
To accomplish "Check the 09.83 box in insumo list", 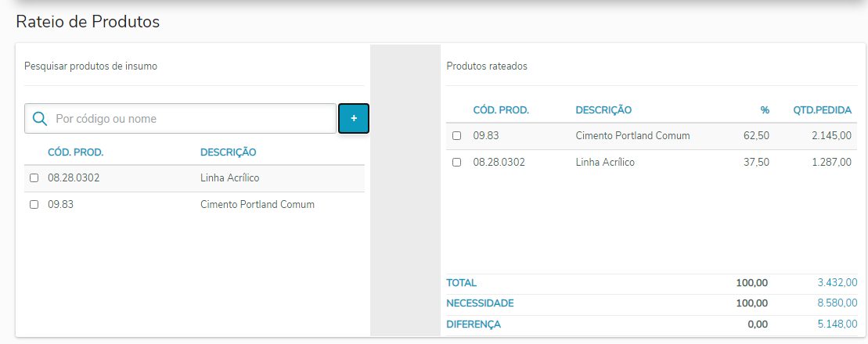I will (x=34, y=205).
